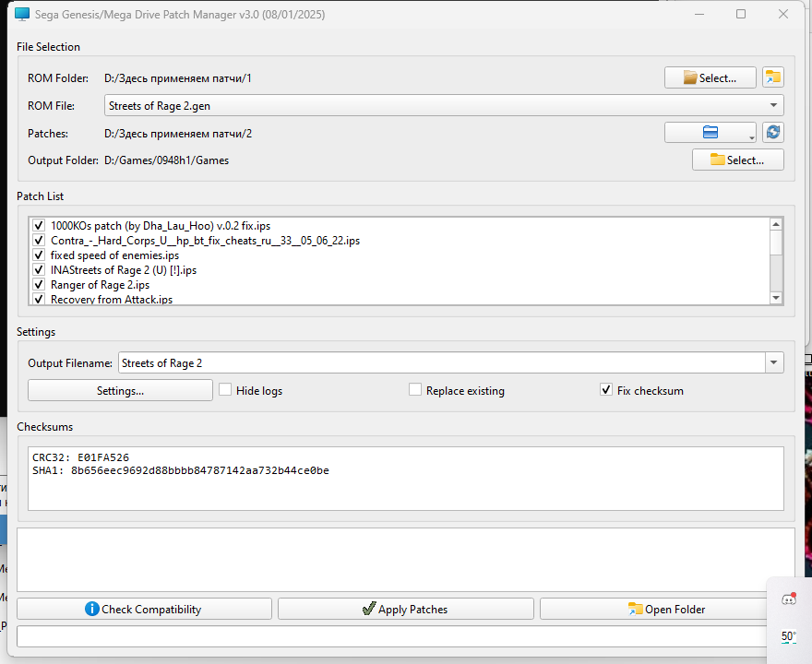Viewport: 812px width, 664px height.
Task: Open ROM folder in explorer icon button
Action: [772, 77]
